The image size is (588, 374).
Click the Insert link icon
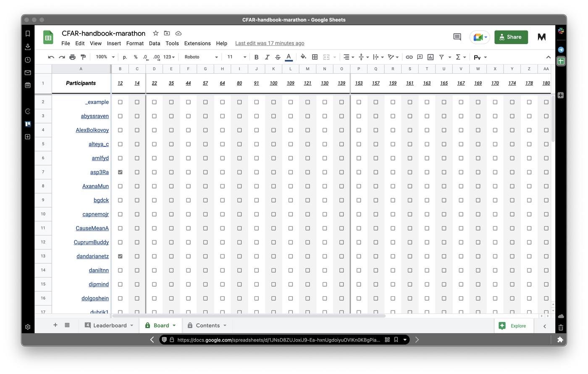coord(409,57)
